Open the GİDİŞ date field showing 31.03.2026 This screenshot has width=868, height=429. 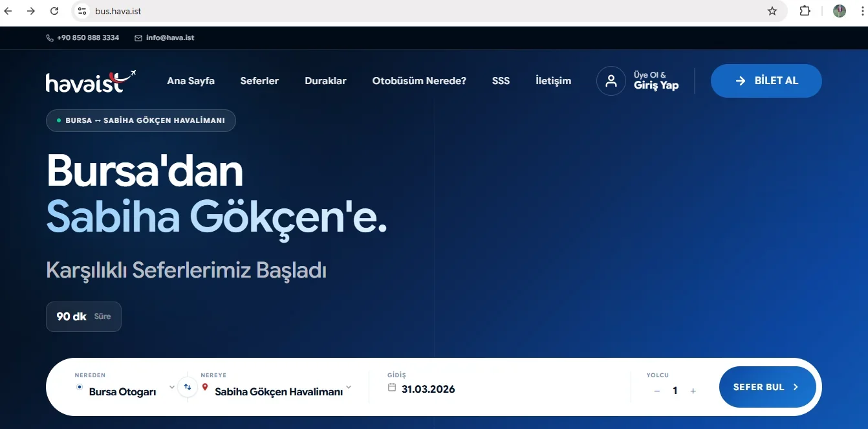[428, 389]
